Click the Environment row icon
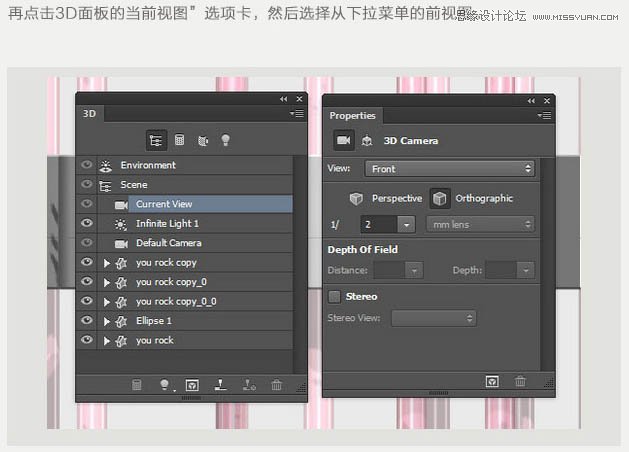Image resolution: width=629 pixels, height=452 pixels. (106, 166)
